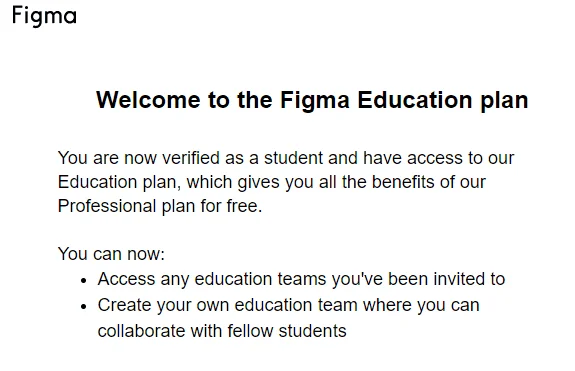Click the words 'Professional plan for free.'
575x371 pixels.
click(x=160, y=206)
